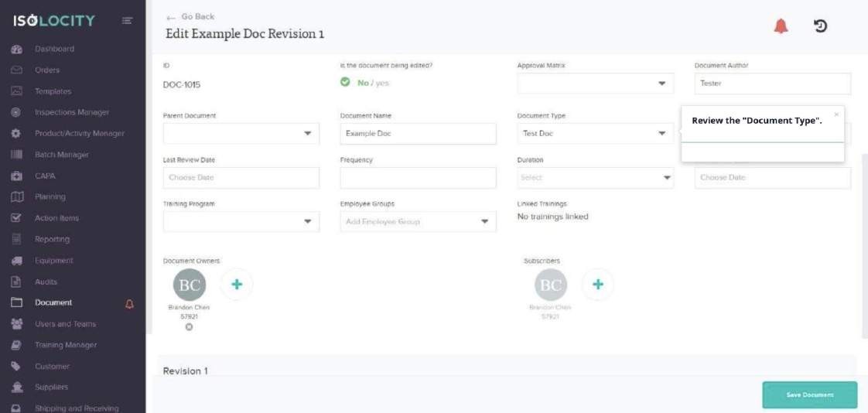Click the Orders envelope icon
Viewport: 868px width, 413px height.
click(16, 70)
